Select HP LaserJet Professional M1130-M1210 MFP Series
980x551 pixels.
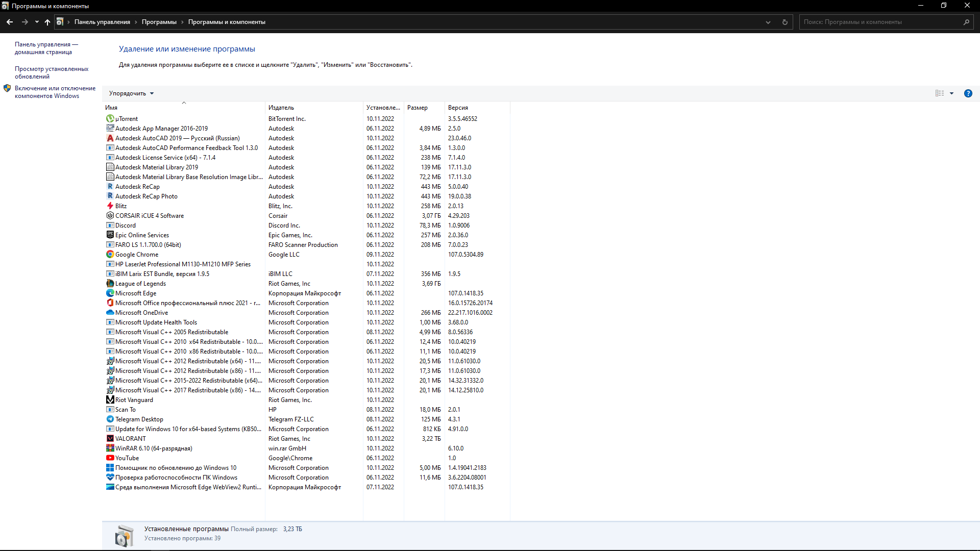point(306,264)
